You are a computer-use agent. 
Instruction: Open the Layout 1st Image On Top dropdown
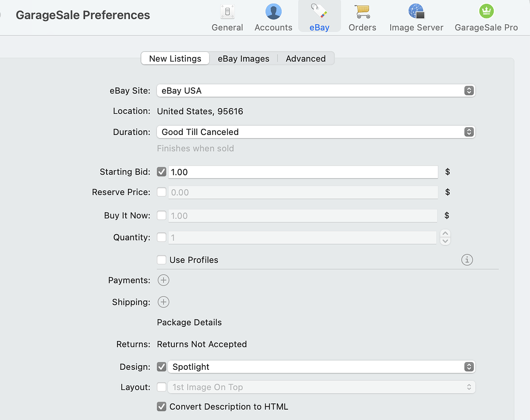[x=321, y=387]
